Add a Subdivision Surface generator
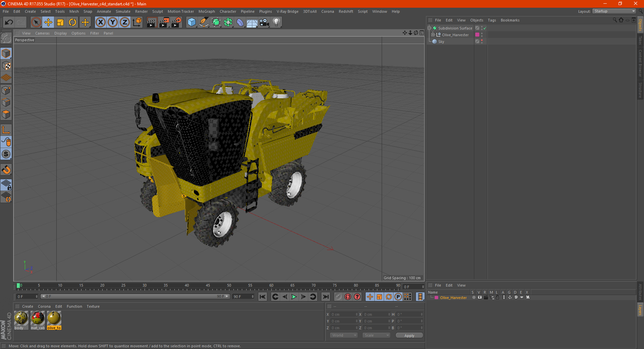 [x=216, y=22]
